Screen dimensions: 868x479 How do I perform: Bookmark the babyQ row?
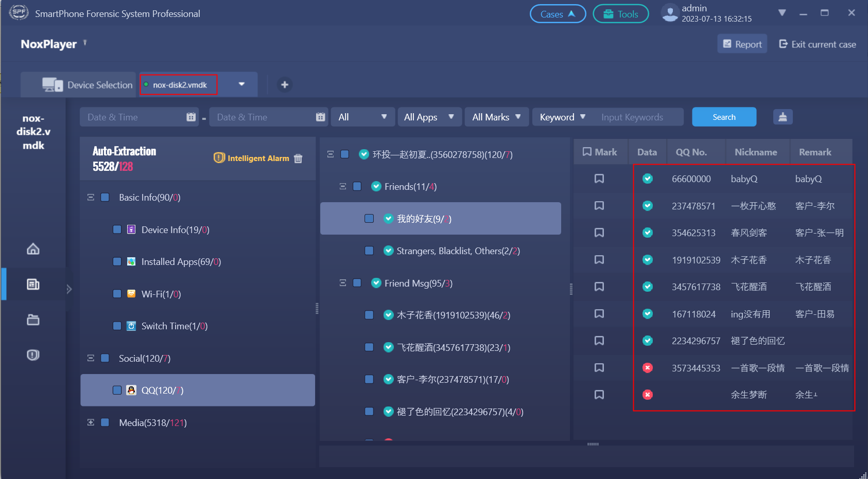coord(599,179)
